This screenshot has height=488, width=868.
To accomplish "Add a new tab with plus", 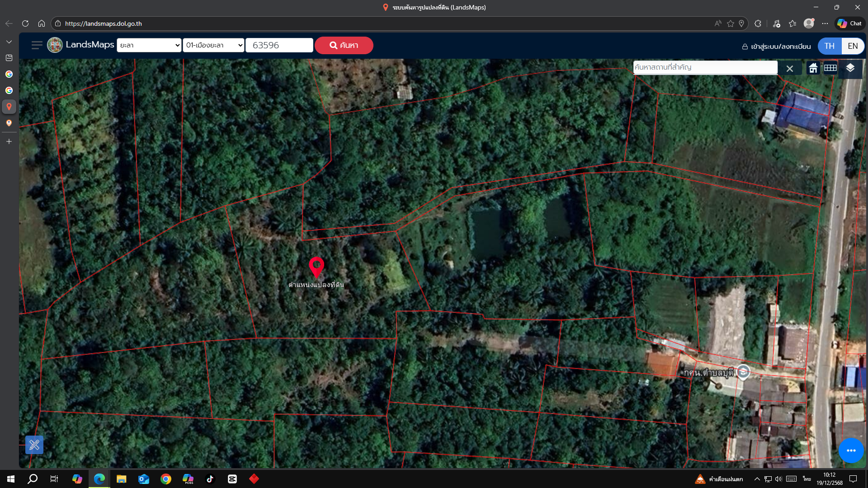I will click(9, 141).
